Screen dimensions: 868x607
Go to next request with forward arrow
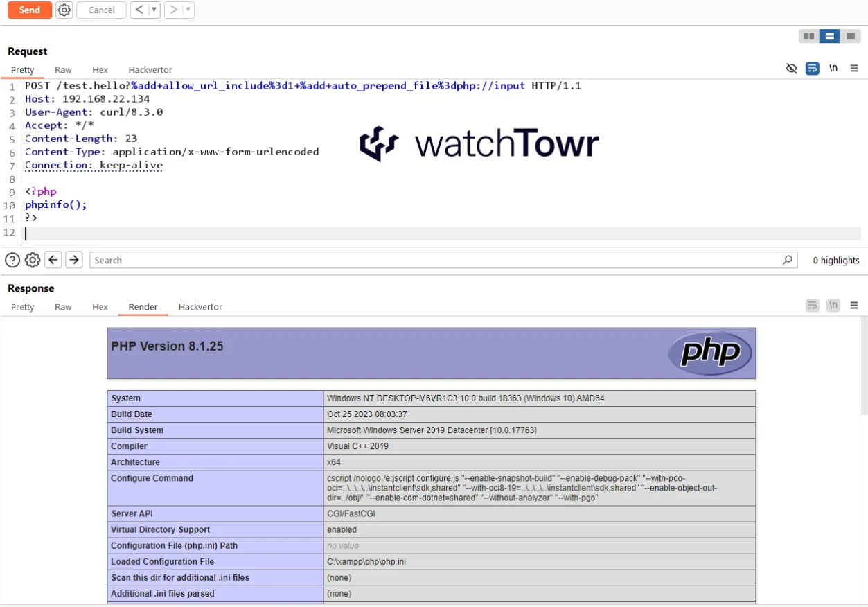(173, 10)
